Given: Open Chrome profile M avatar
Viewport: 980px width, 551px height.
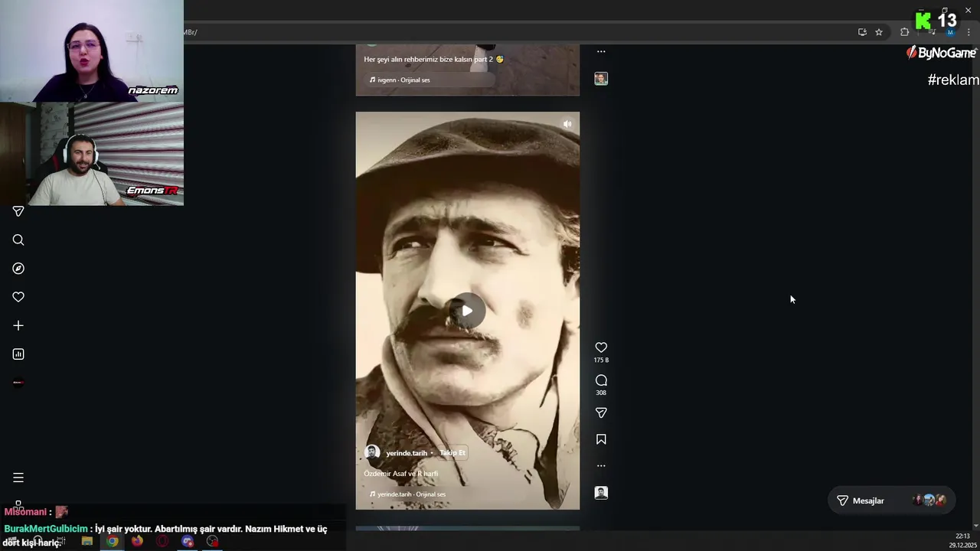Looking at the screenshot, I should point(950,32).
